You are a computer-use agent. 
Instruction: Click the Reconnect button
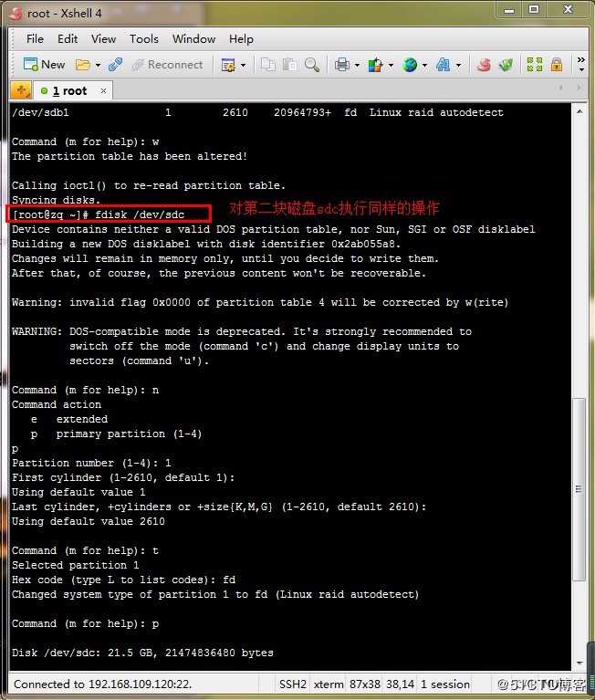point(167,65)
